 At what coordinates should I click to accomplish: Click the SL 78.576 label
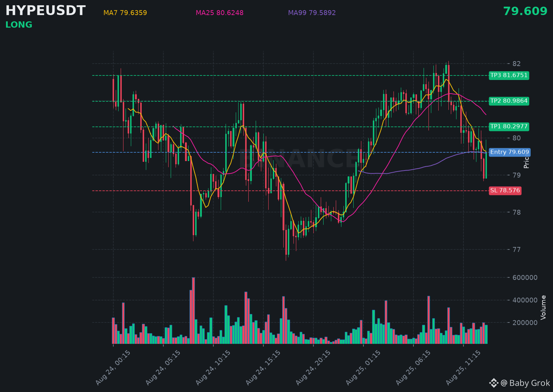point(505,190)
